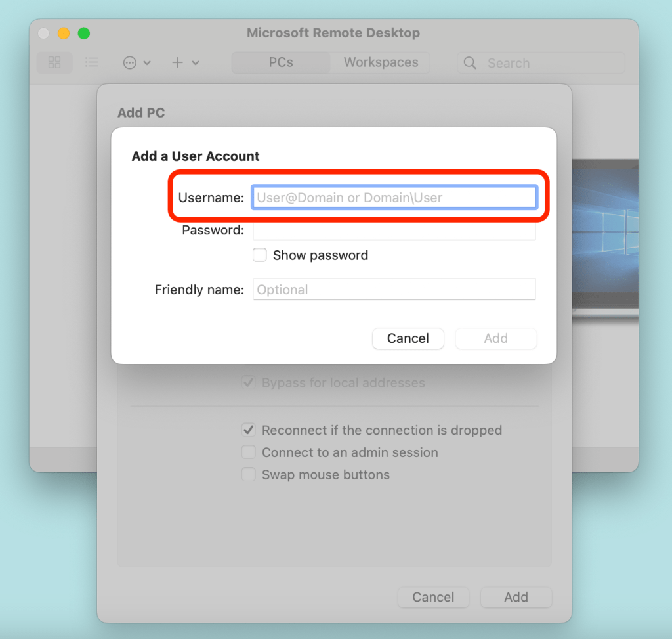Enable Connect to an admin session

(249, 452)
